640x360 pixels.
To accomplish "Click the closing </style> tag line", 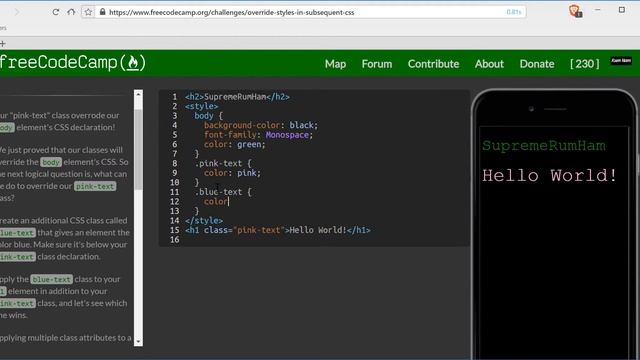I will pyautogui.click(x=204, y=220).
